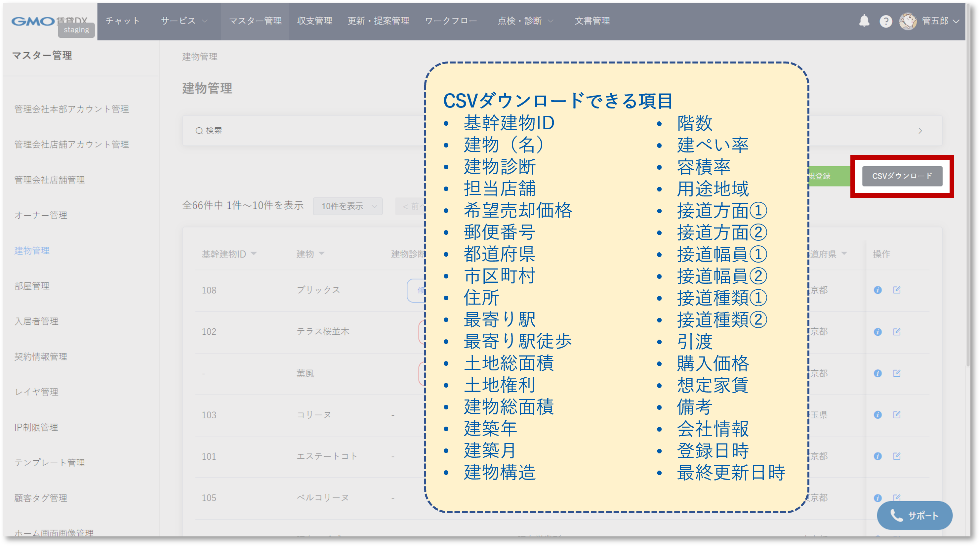Click the 管五郎 user avatar icon

click(909, 21)
